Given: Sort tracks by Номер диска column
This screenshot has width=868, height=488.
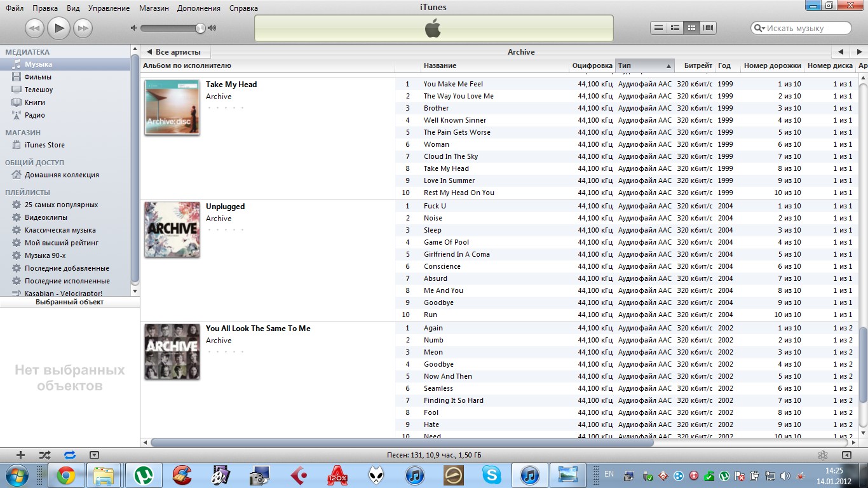Looking at the screenshot, I should click(830, 65).
